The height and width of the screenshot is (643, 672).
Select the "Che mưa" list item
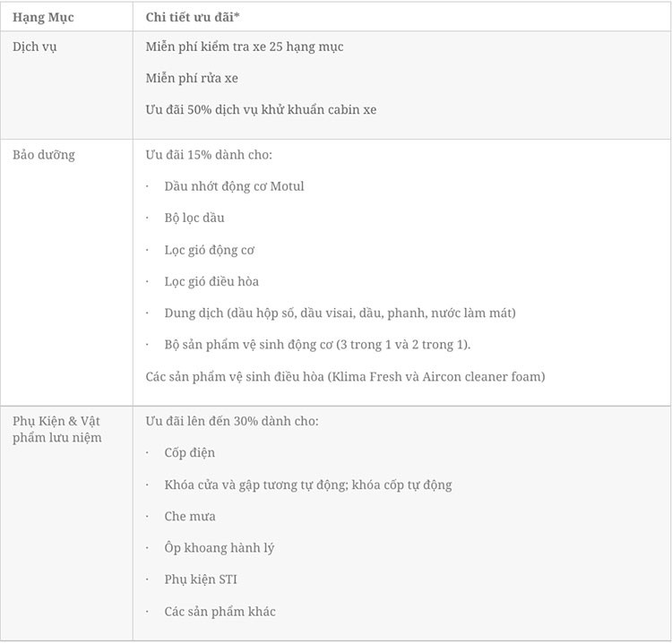coord(190,516)
